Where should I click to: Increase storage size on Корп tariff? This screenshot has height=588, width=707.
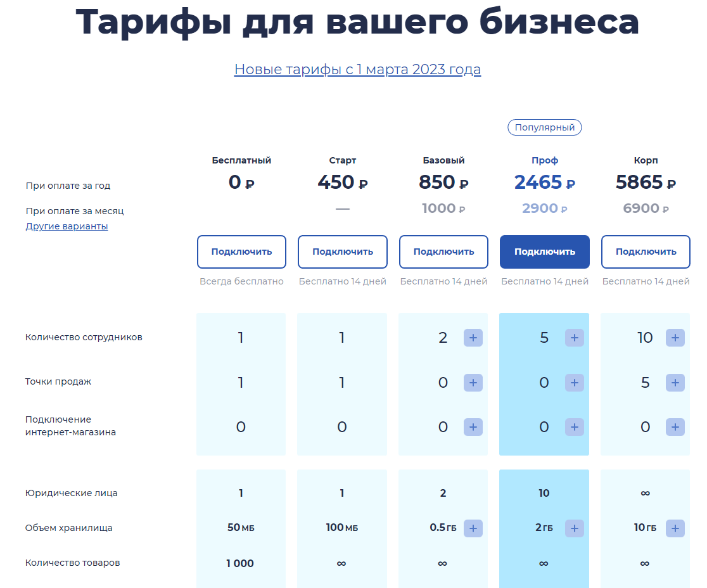[x=675, y=528]
